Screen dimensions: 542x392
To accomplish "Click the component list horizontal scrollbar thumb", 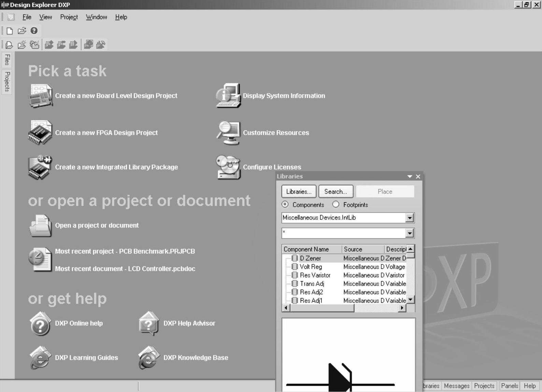I will 322,308.
